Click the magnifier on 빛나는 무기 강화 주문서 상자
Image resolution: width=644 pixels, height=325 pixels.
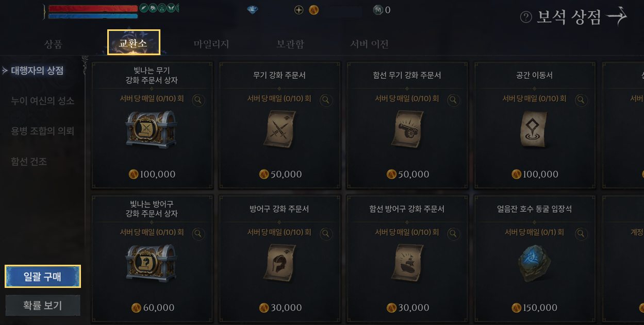pyautogui.click(x=198, y=100)
